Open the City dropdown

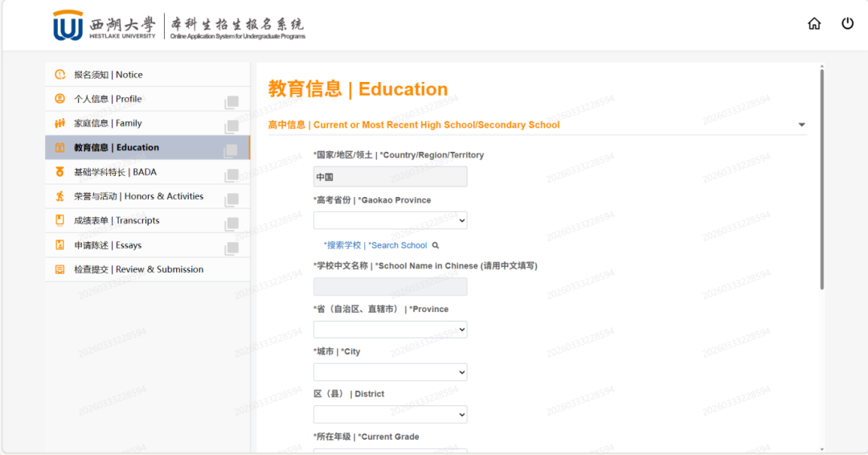[391, 372]
